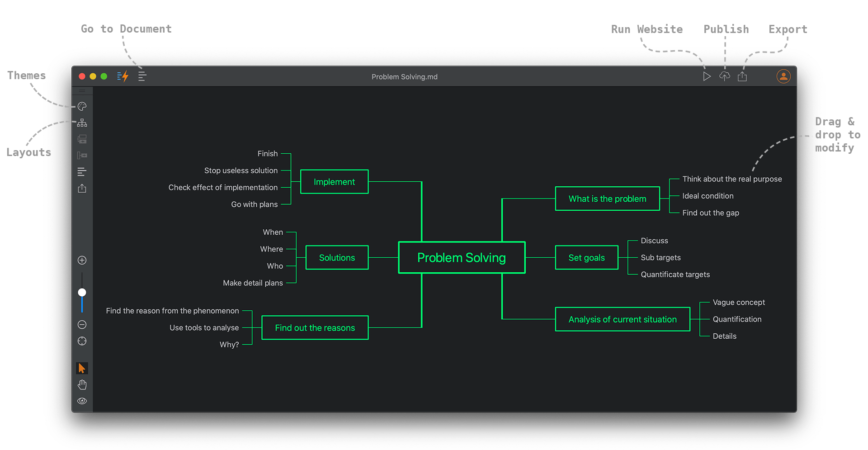Expand the Set goals node
868x450 pixels.
(x=586, y=257)
